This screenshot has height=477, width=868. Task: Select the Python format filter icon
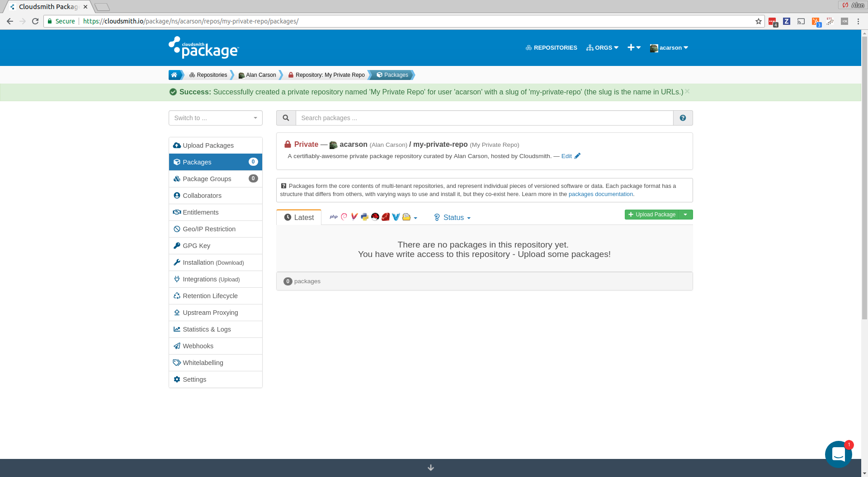point(365,217)
